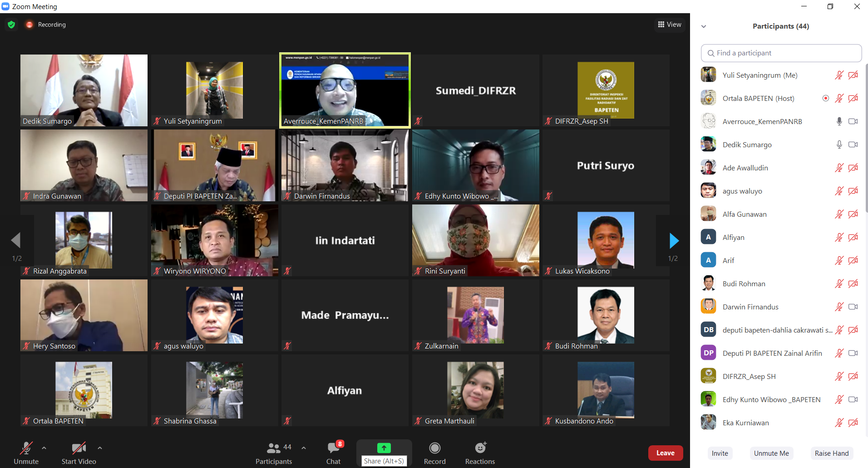Viewport: 868px width, 468px height.
Task: Click Darwin Firnandus's camera icon in list
Action: 853,307
